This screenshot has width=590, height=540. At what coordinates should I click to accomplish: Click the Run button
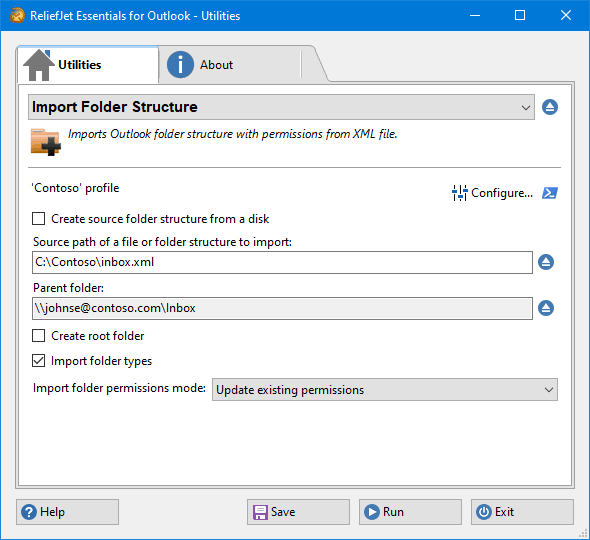(410, 512)
